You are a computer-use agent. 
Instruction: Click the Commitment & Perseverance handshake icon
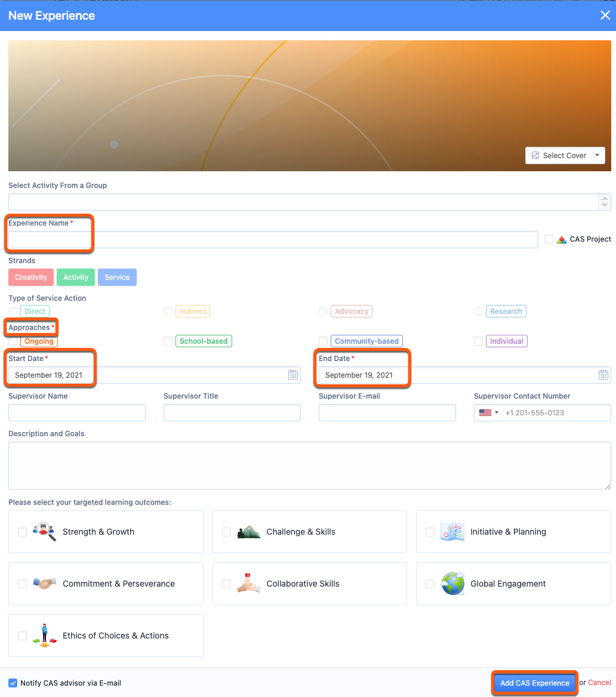tap(45, 583)
